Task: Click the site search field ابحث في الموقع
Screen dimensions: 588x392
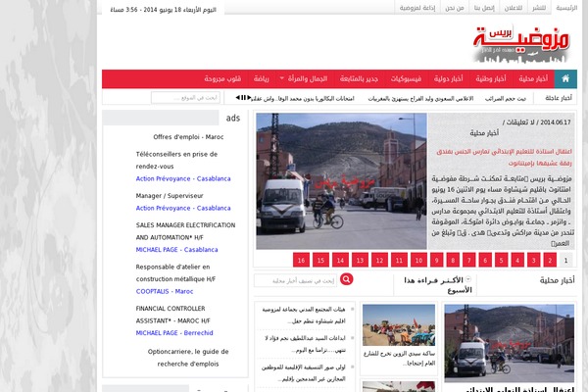Action: click(185, 98)
